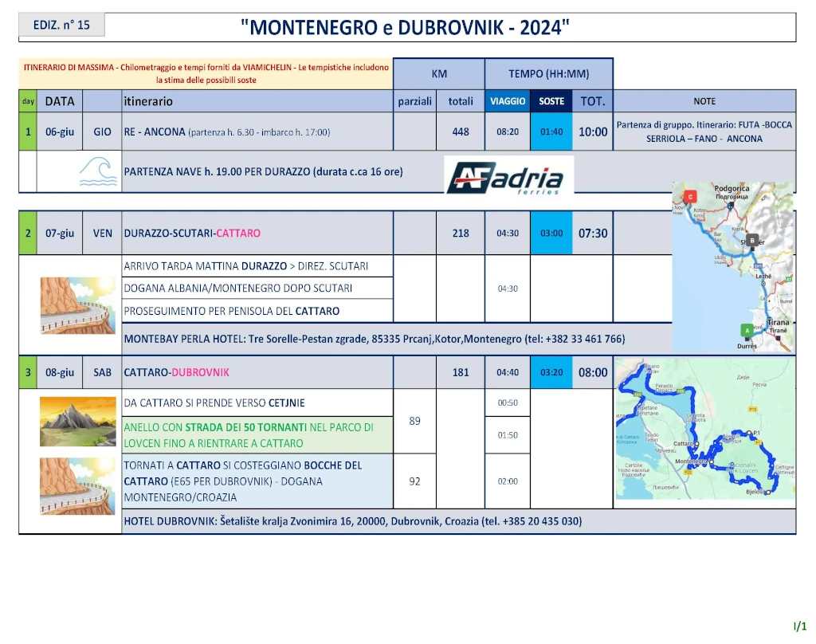816x644 pixels.
Task: Click the 'ITINERARIO DI MASSIMA' notice text
Action: pyautogui.click(x=206, y=73)
